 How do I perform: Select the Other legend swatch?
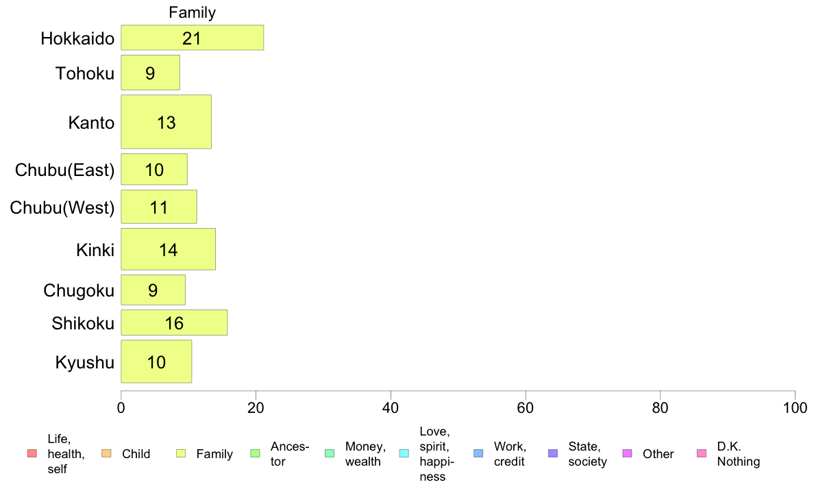pos(627,453)
